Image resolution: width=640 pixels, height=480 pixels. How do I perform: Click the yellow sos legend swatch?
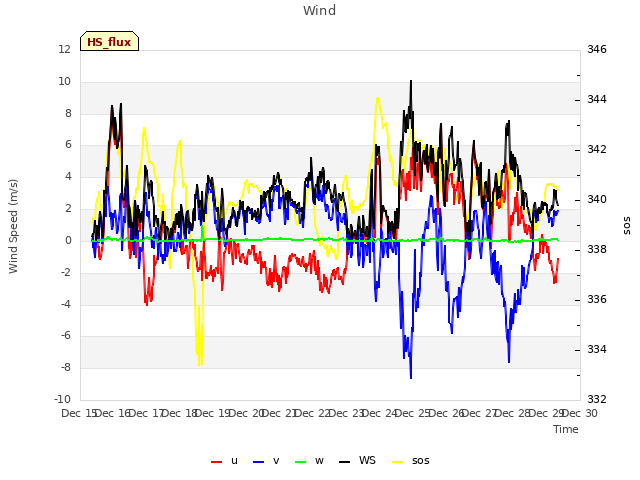coord(397,462)
